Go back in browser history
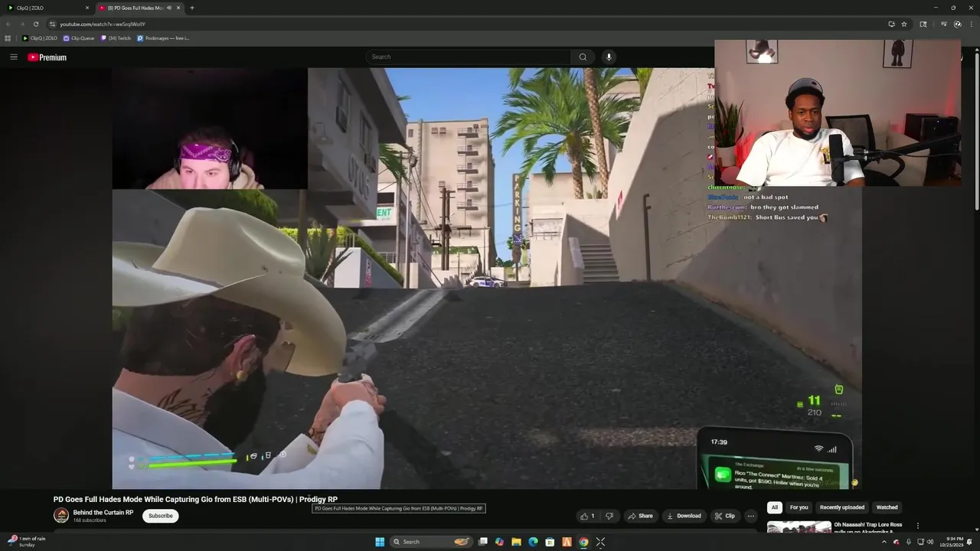This screenshot has width=980, height=551. pyautogui.click(x=8, y=24)
